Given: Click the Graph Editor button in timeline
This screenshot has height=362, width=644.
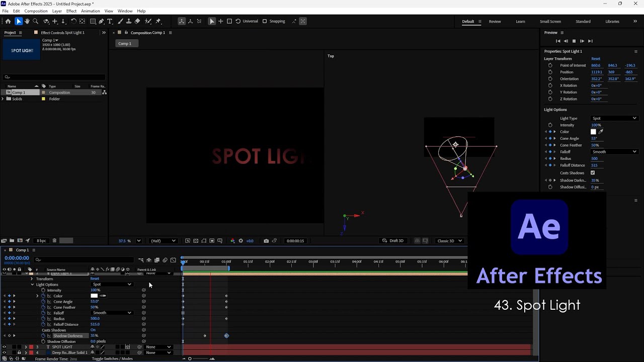Looking at the screenshot, I should pyautogui.click(x=173, y=260).
